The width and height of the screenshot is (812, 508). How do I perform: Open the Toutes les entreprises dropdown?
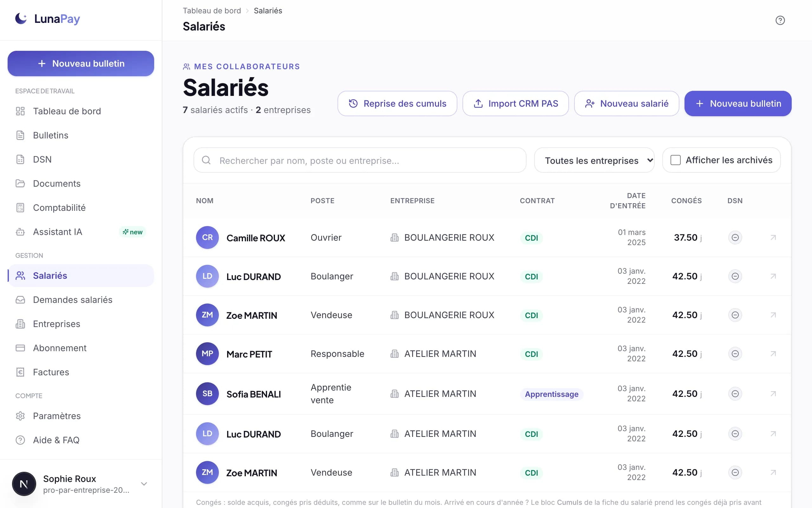pos(594,160)
